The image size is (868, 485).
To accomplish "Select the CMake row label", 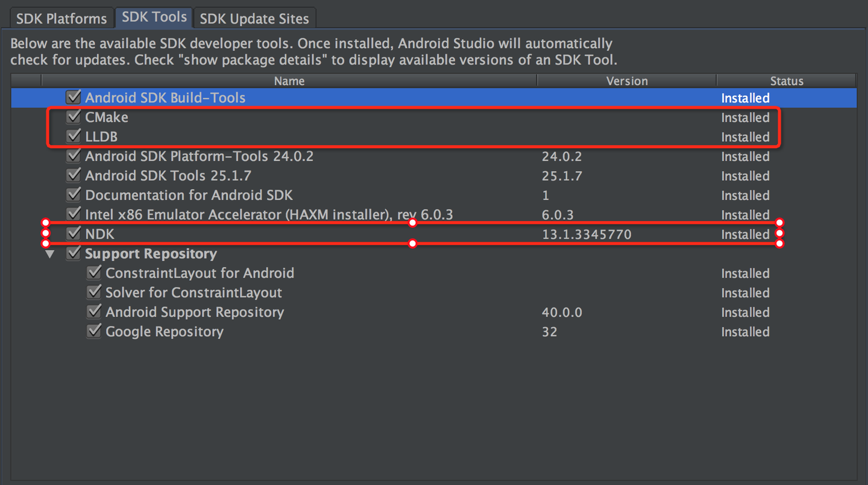I will [x=107, y=117].
